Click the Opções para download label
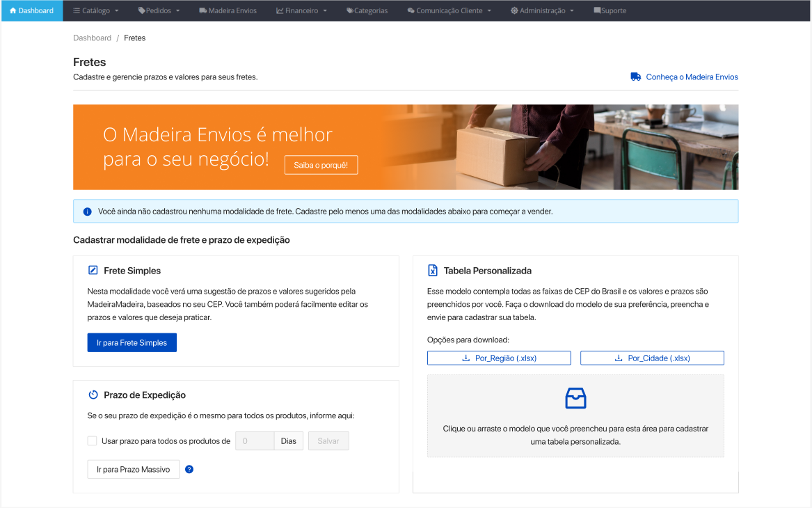812x508 pixels. pyautogui.click(x=468, y=340)
